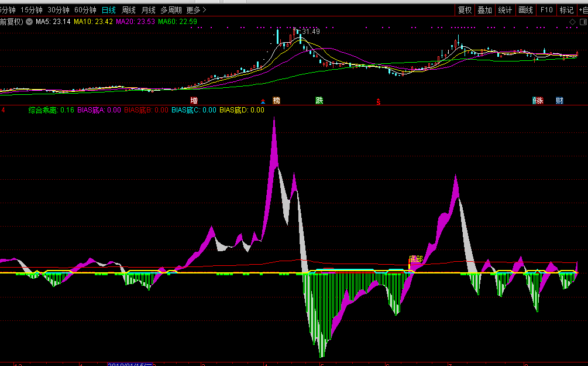Click the diamond icon in the MA row
The image size is (588, 366).
[573, 22]
